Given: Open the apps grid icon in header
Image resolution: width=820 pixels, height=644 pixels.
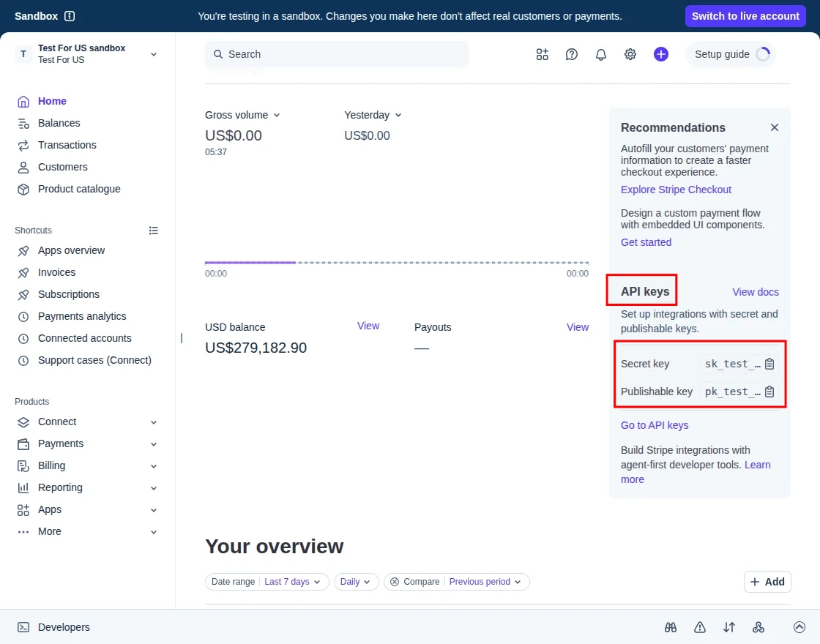Looking at the screenshot, I should (x=543, y=54).
